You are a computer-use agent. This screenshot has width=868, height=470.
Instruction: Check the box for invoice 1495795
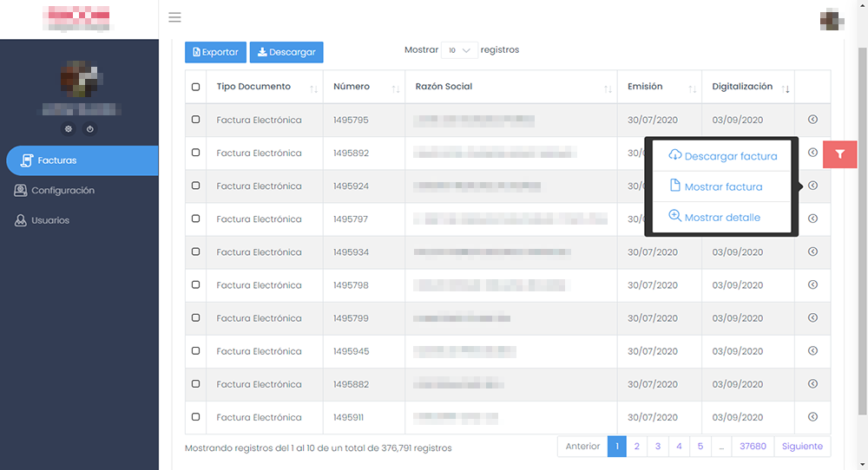(196, 120)
